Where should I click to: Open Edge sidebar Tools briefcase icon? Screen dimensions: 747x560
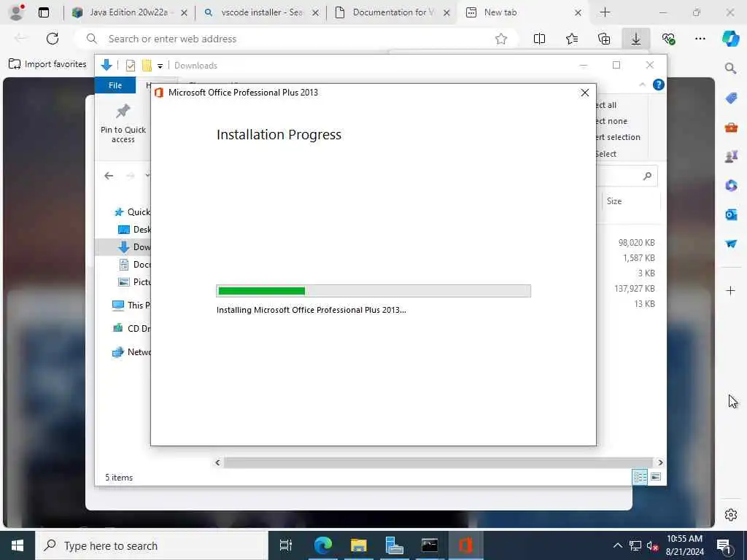[x=731, y=127]
